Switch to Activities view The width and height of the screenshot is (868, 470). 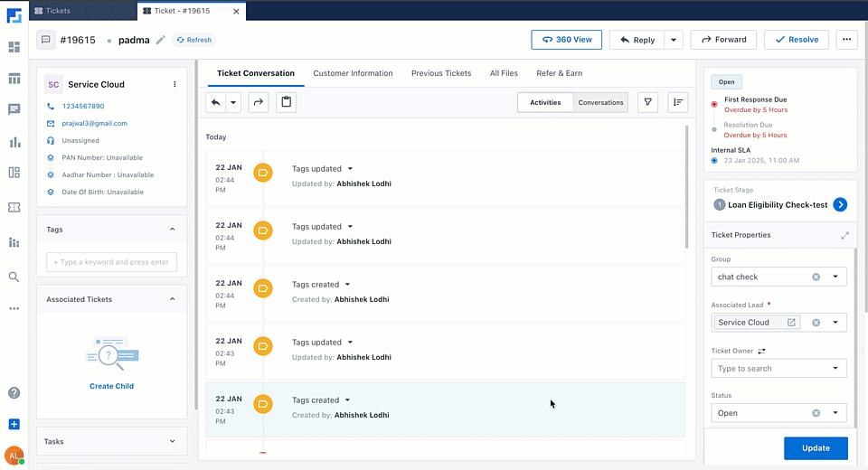click(545, 102)
